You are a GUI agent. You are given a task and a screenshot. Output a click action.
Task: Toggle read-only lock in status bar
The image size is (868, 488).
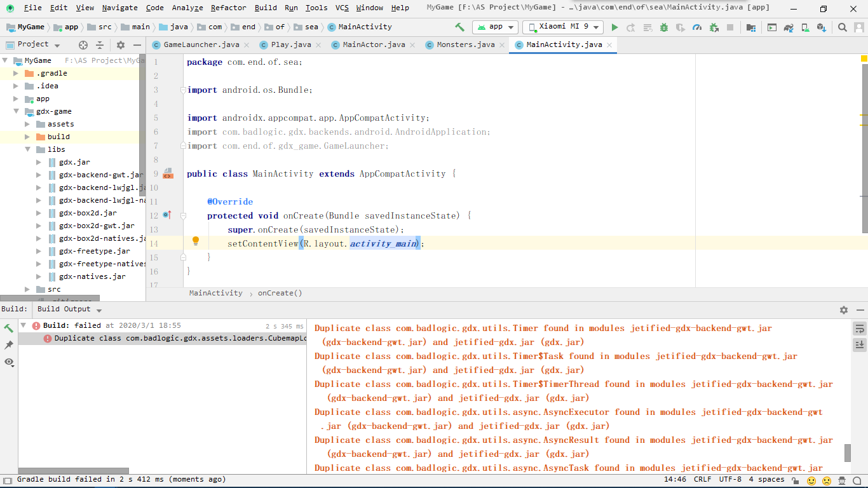pos(796,480)
